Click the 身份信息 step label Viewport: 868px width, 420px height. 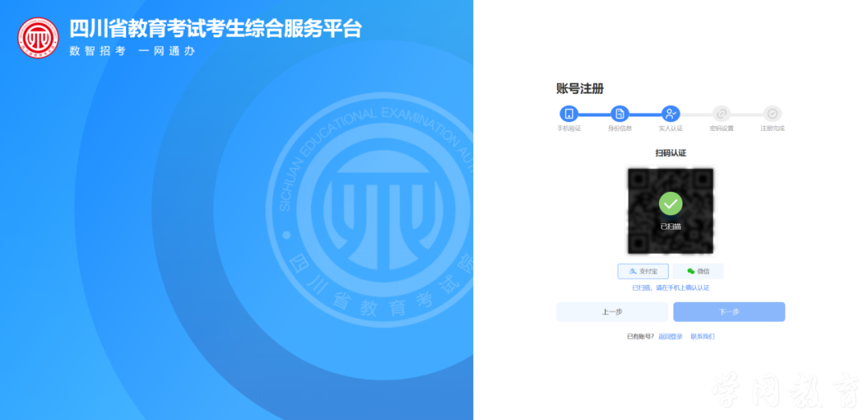click(620, 128)
